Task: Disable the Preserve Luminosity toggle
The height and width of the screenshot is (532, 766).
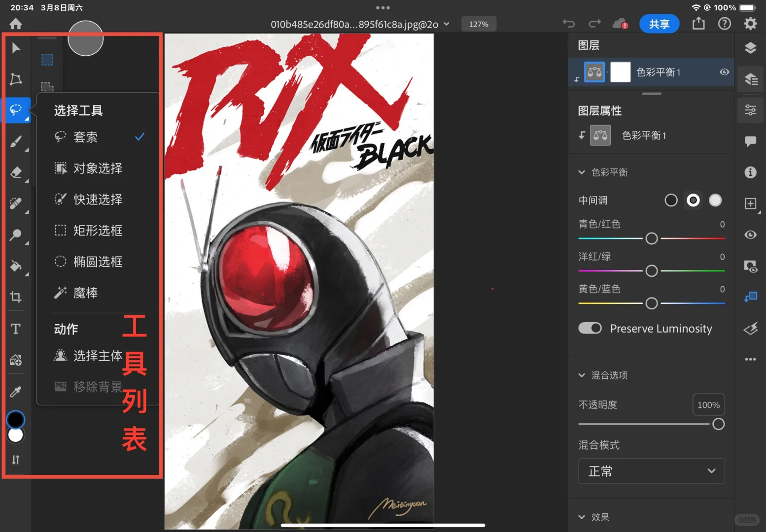Action: 590,328
